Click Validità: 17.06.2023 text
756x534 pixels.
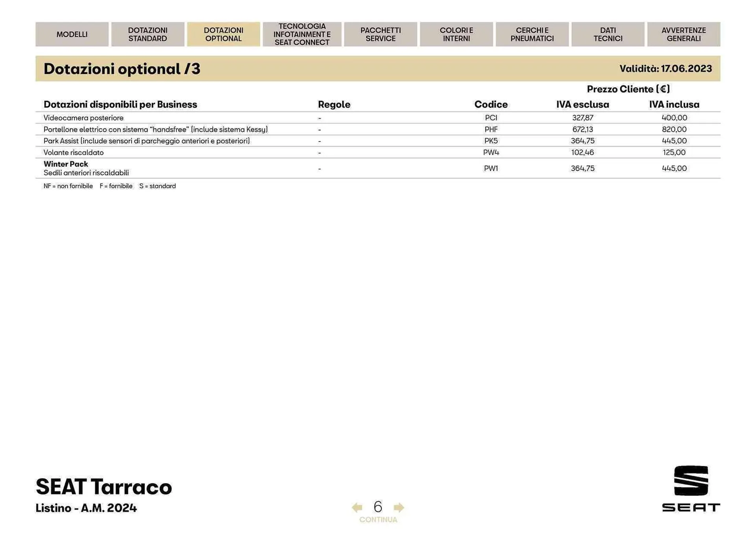[x=666, y=69]
